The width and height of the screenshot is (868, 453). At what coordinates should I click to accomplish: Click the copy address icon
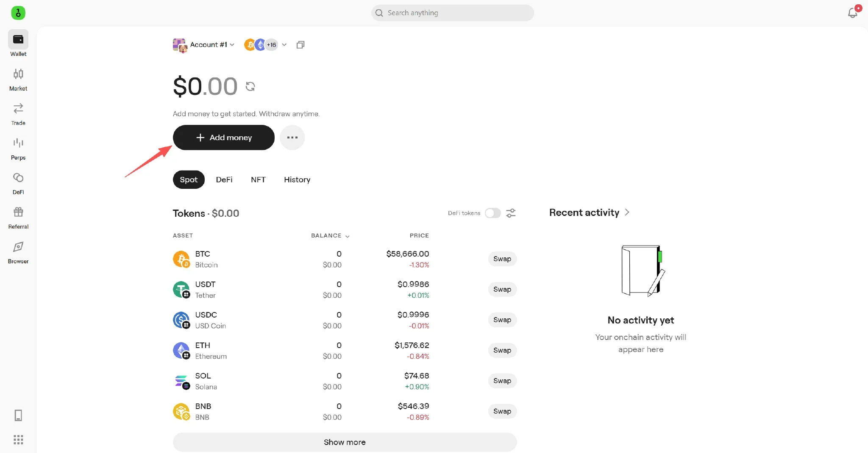coord(300,44)
